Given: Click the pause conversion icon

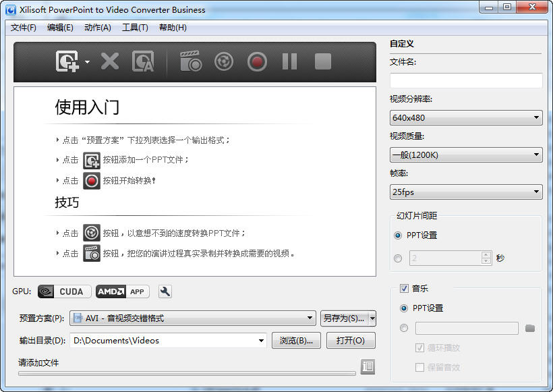Looking at the screenshot, I should tap(289, 61).
